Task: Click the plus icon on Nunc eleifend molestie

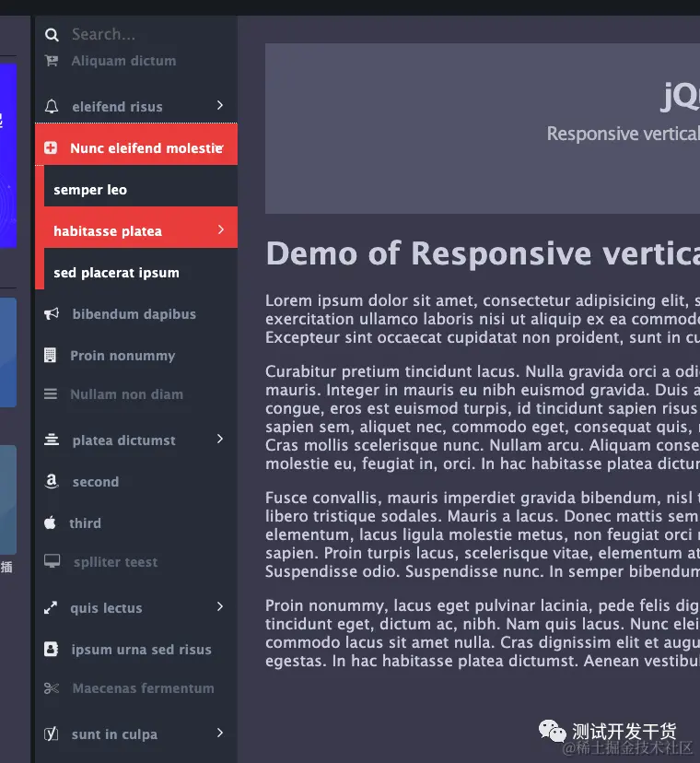Action: click(51, 147)
